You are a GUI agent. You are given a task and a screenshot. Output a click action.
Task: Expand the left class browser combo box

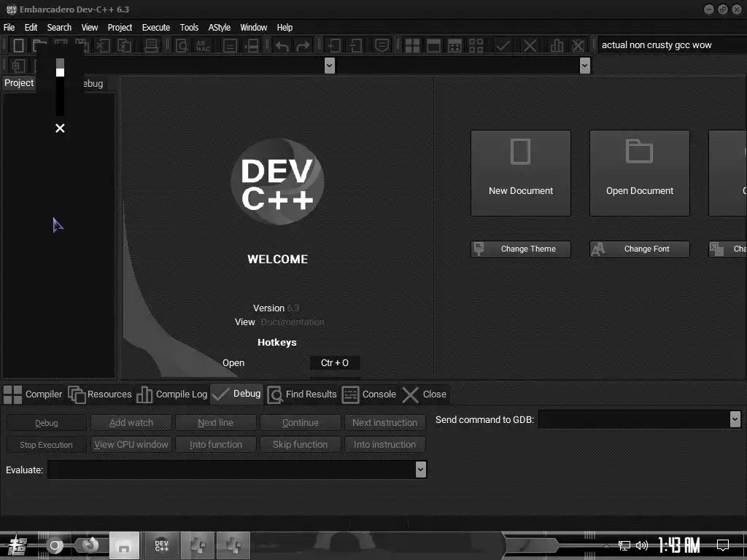coord(329,65)
